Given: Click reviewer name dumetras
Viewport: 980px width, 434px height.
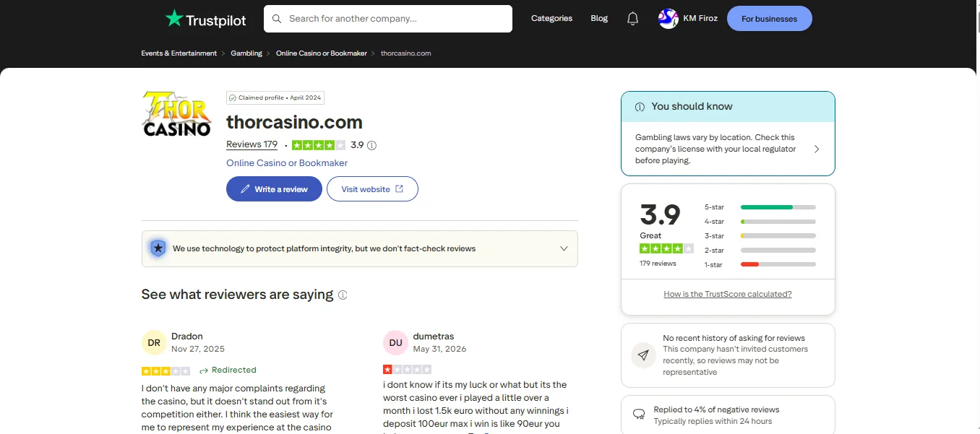Looking at the screenshot, I should pyautogui.click(x=434, y=337).
